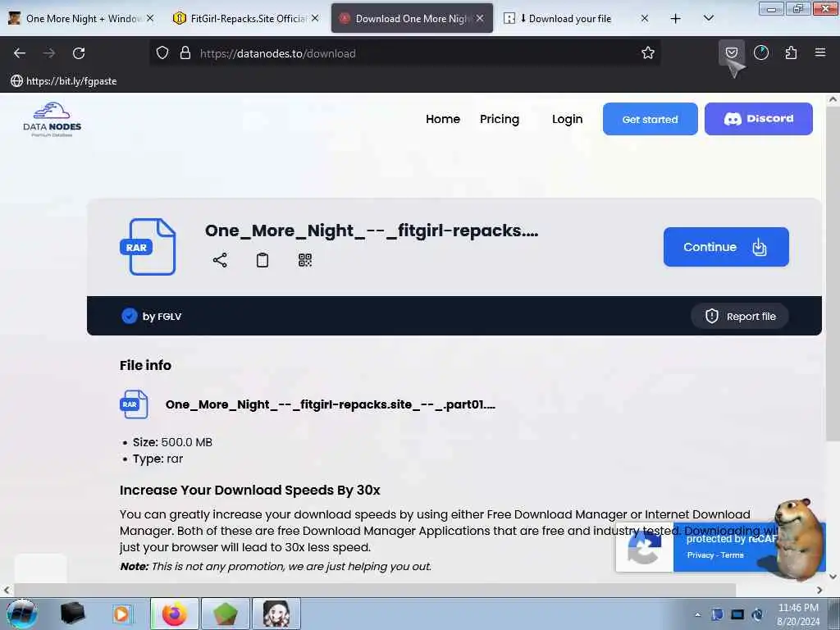Click the horizontal scroll right arrow
This screenshot has width=840, height=630.
pyautogui.click(x=819, y=590)
